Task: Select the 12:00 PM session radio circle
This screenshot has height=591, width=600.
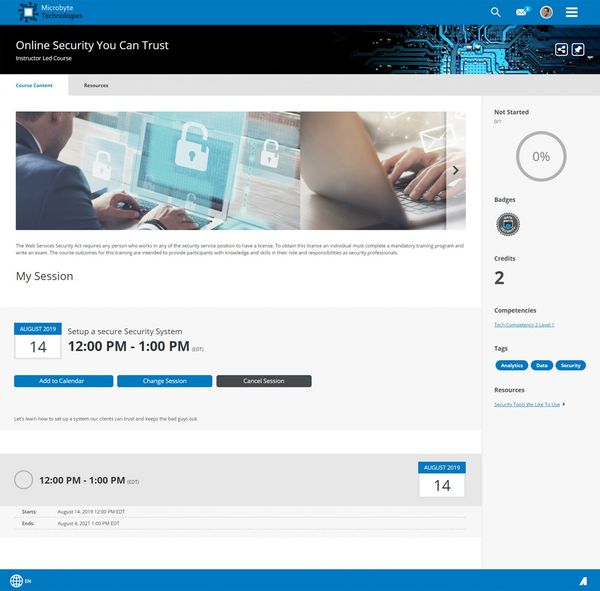Action: click(24, 480)
